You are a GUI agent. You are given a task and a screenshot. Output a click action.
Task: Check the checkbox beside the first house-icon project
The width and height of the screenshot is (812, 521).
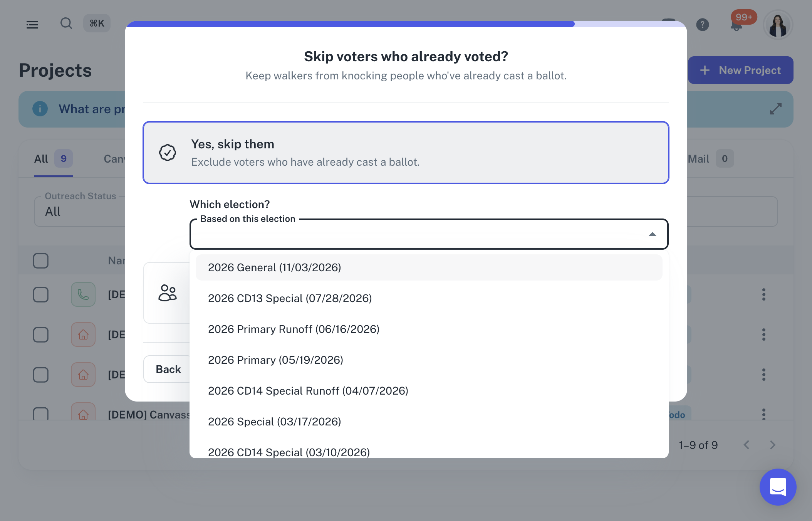coord(41,335)
